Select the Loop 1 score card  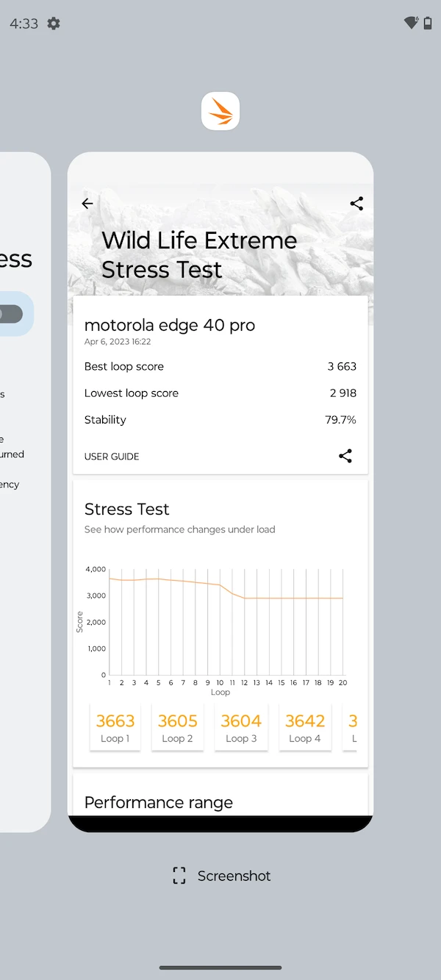coord(115,727)
